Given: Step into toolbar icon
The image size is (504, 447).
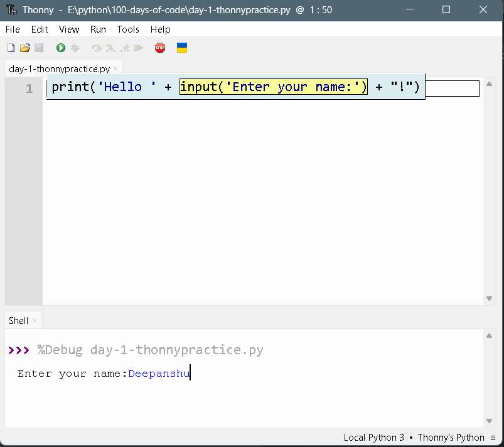Looking at the screenshot, I should [x=110, y=48].
